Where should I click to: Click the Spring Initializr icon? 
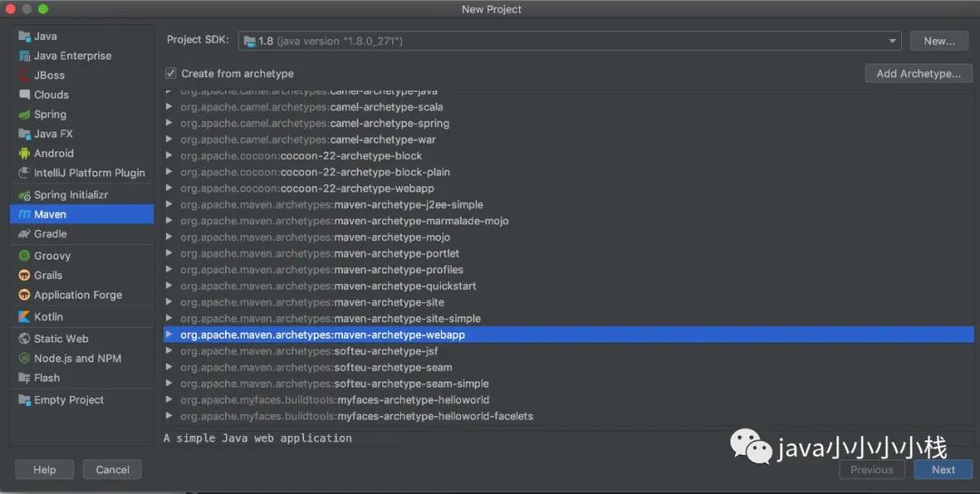(24, 195)
